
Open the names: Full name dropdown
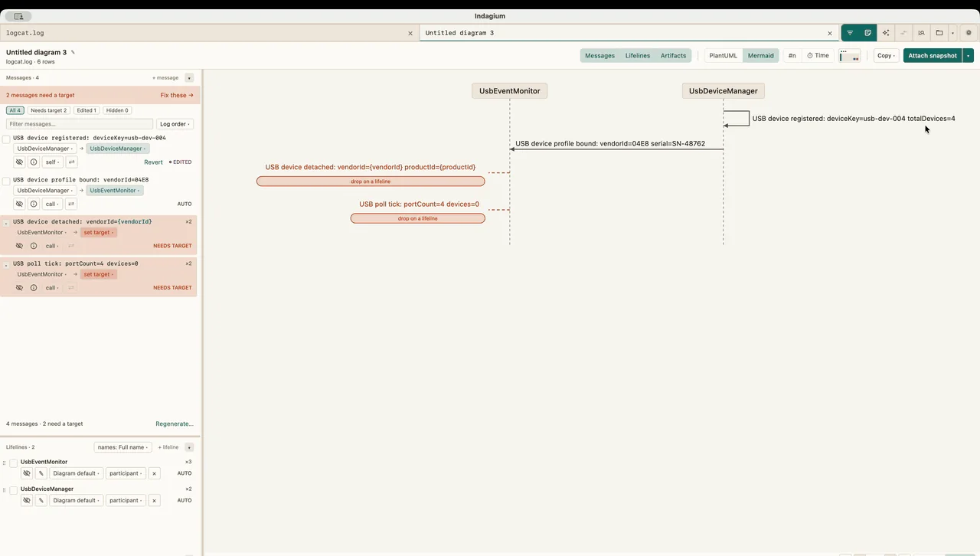[x=122, y=447]
